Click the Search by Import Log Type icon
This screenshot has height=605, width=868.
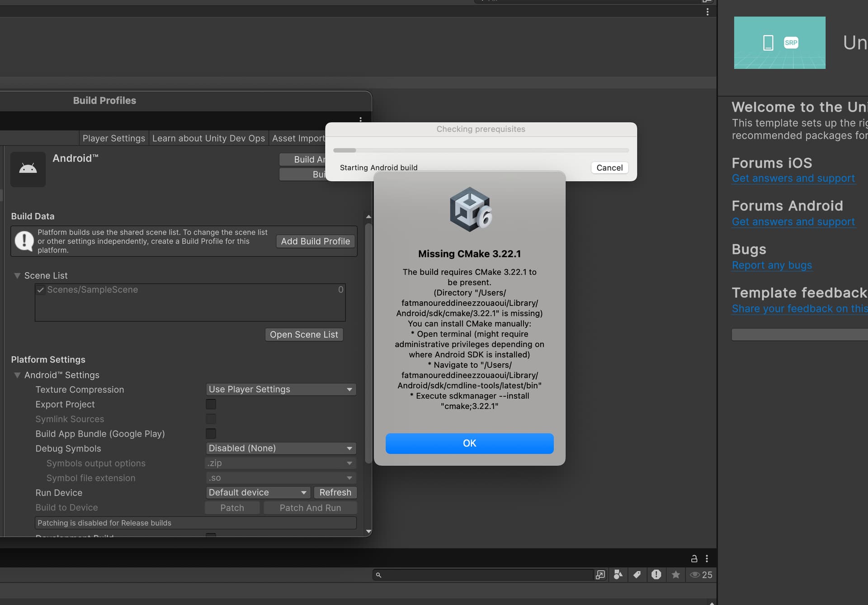[x=656, y=575]
